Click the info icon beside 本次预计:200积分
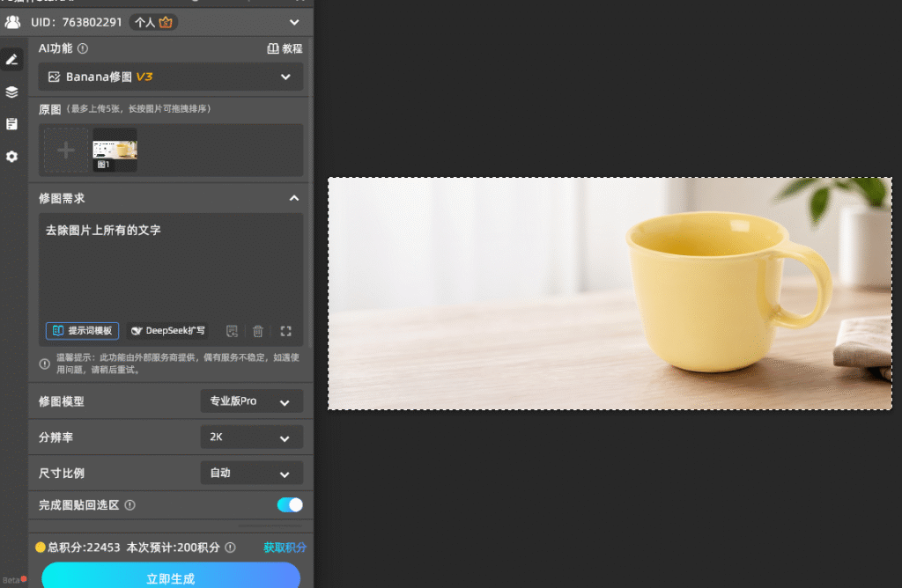Image resolution: width=902 pixels, height=588 pixels. 230,548
